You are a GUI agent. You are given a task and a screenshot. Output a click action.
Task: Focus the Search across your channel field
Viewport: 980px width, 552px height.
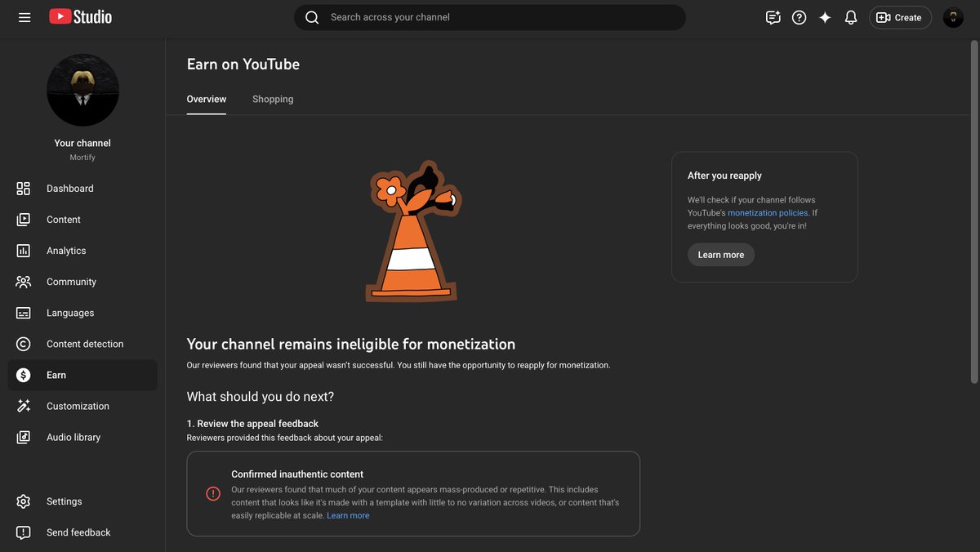(490, 17)
